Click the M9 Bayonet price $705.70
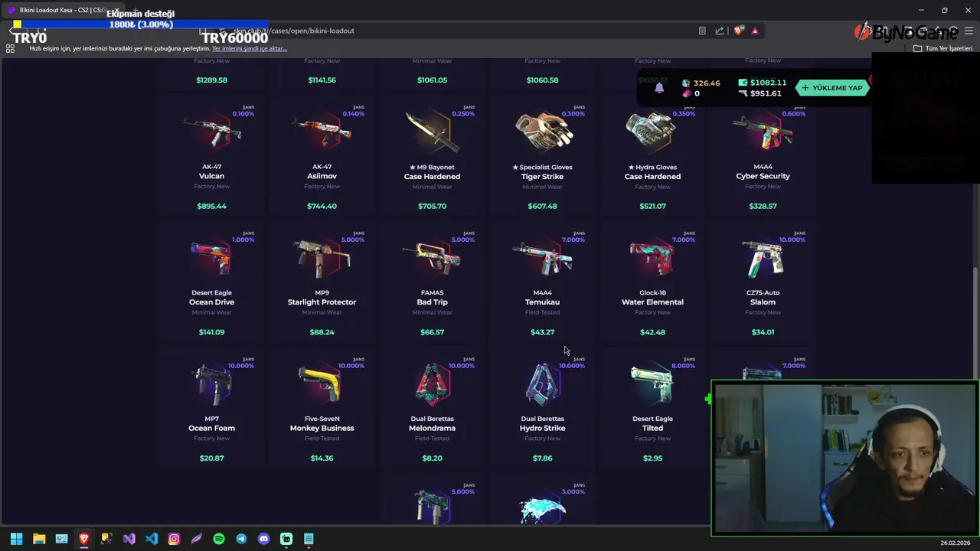 tap(433, 206)
